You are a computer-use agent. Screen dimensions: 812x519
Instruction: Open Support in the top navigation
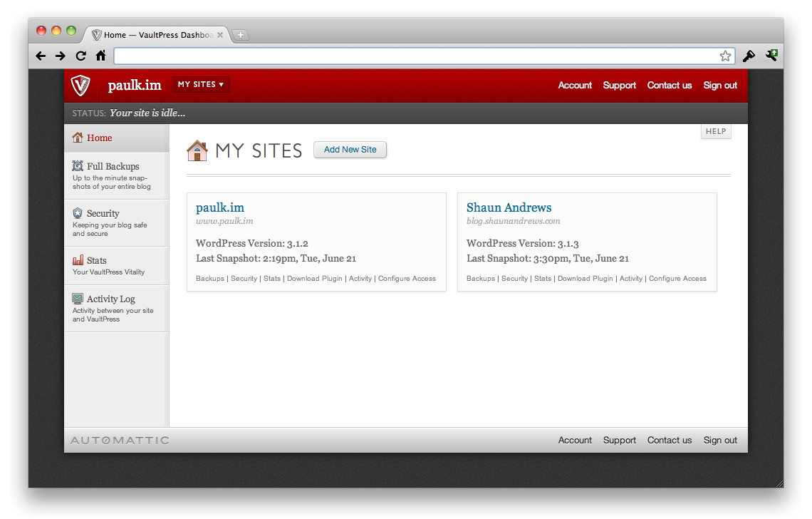pos(619,86)
